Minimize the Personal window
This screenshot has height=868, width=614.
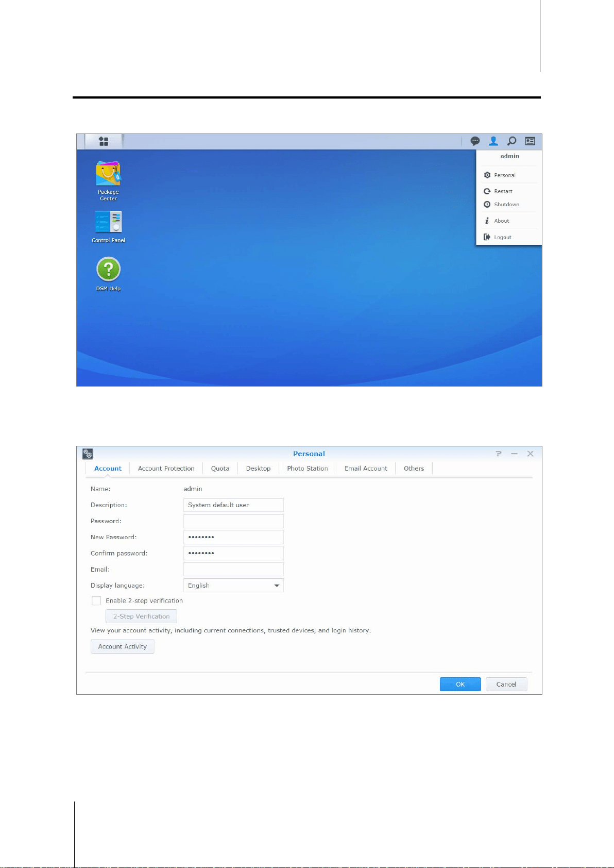[x=514, y=454]
